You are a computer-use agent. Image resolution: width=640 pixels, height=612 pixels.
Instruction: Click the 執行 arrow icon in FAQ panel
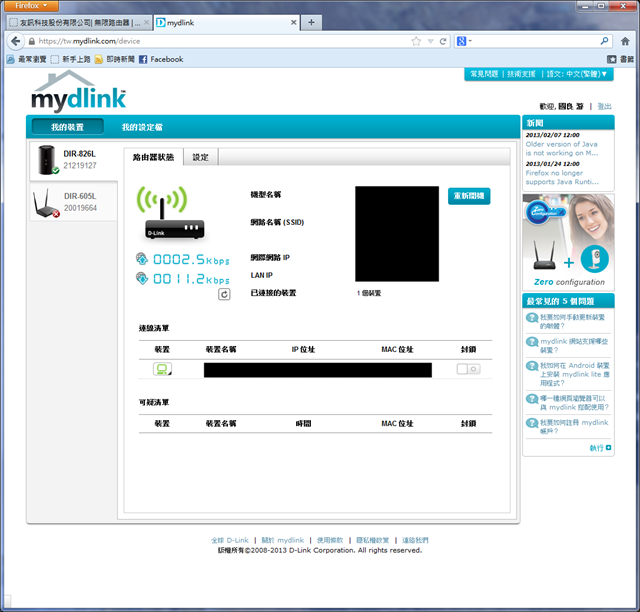coord(609,447)
